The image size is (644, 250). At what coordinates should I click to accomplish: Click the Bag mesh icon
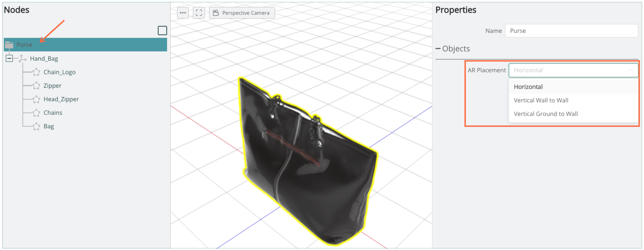(36, 126)
